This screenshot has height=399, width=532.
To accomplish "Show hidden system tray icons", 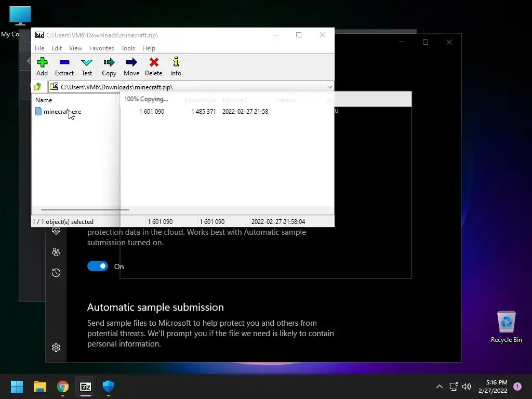I will (x=440, y=387).
